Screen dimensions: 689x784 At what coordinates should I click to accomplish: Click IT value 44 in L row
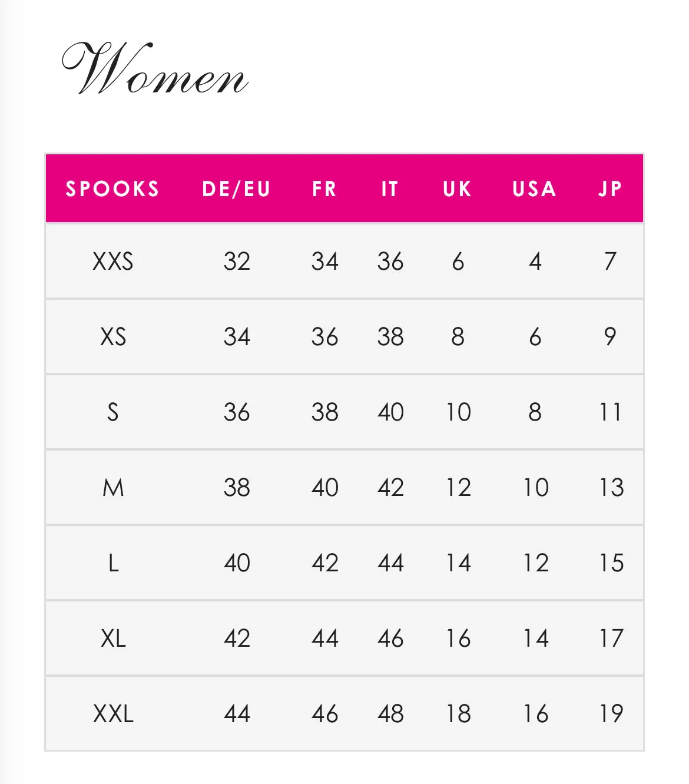click(x=390, y=563)
